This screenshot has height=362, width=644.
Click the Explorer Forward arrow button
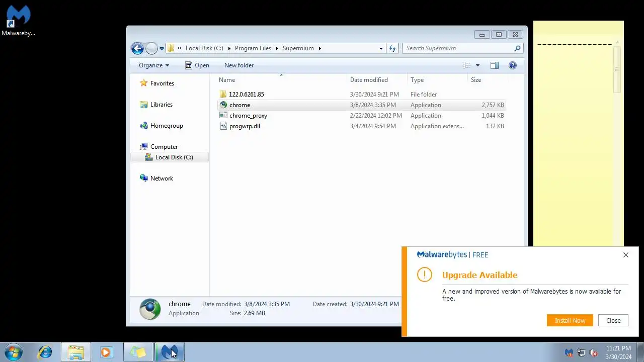coord(151,48)
